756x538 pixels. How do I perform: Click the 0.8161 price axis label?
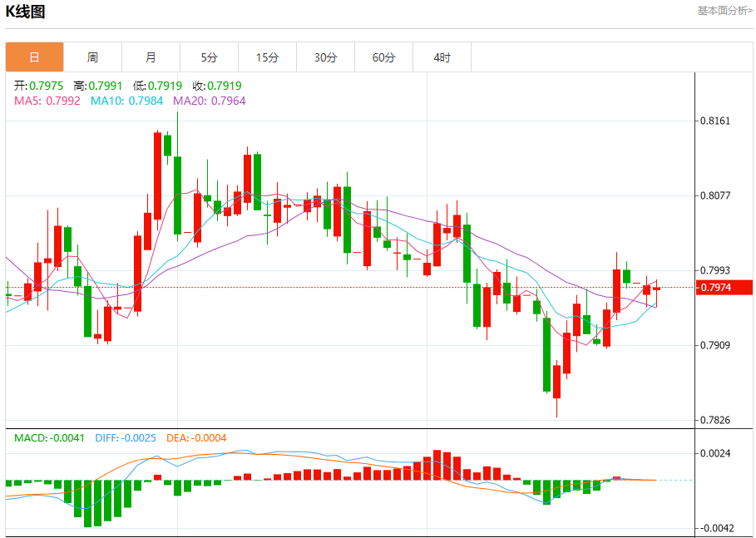[715, 121]
